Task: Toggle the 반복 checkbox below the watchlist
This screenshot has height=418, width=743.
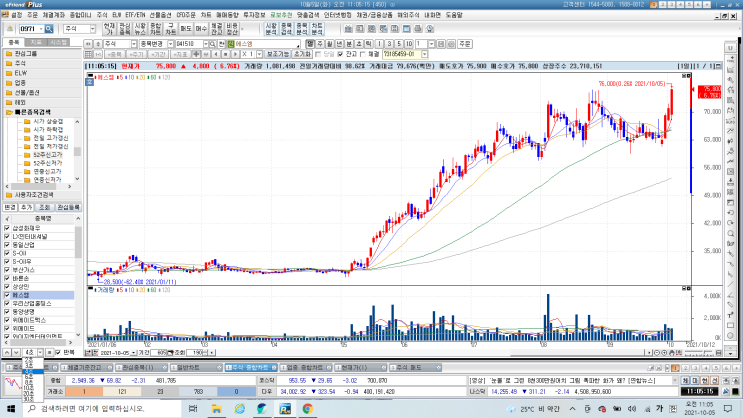Action: tap(58, 353)
